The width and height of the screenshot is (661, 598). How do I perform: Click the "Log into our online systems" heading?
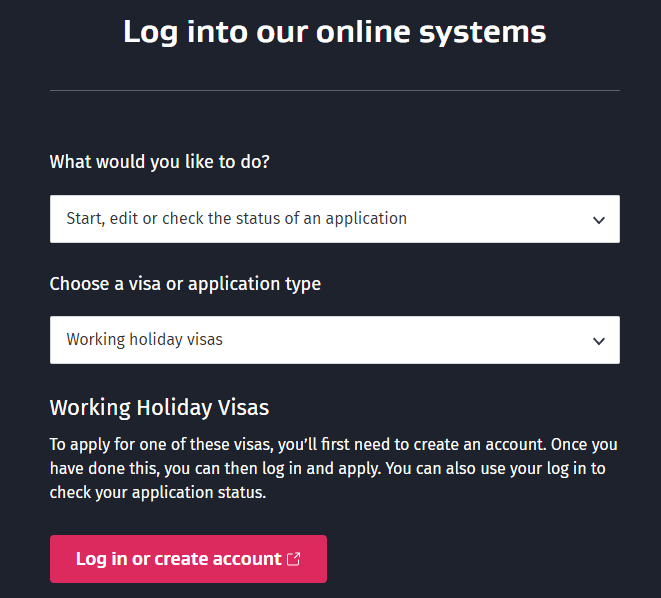(x=334, y=31)
